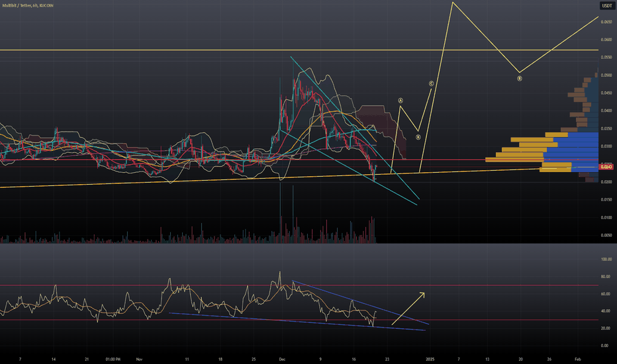Click the 01:00 PM time axis label
The height and width of the screenshot is (364, 617).
tap(113, 359)
